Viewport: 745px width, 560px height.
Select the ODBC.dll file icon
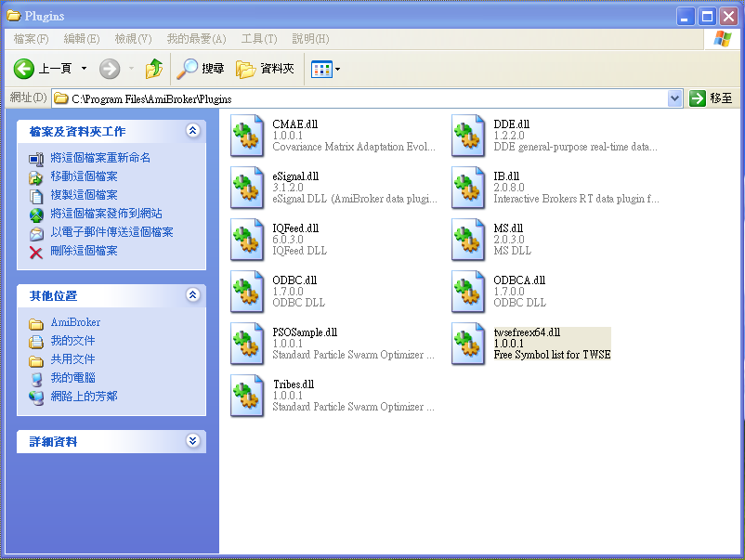point(247,292)
